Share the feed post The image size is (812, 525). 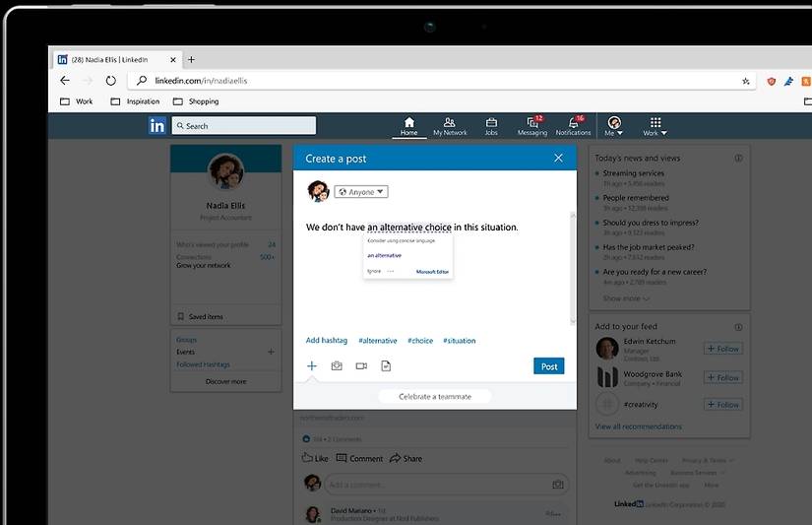pos(406,458)
